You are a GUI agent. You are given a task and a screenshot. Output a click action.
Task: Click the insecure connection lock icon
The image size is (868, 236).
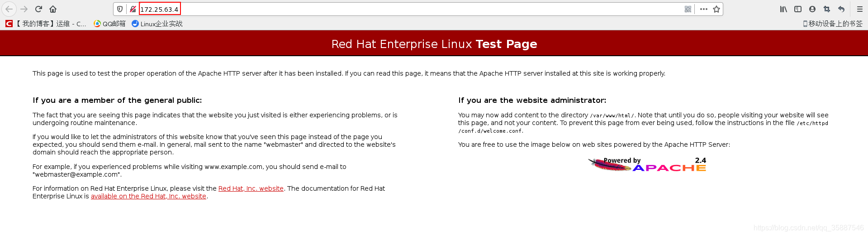point(133,9)
